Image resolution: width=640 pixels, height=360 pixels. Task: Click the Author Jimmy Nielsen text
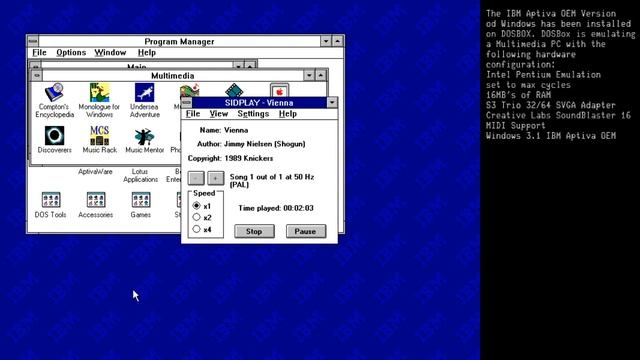pos(251,144)
